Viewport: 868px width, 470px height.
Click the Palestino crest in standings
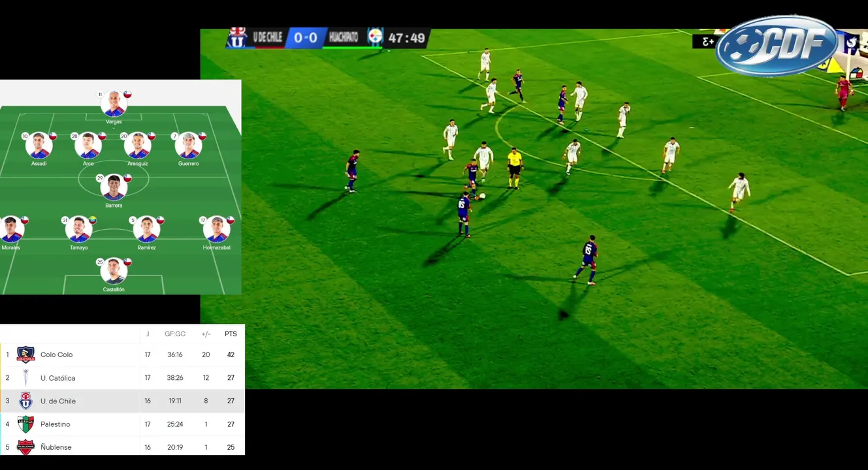pyautogui.click(x=25, y=424)
